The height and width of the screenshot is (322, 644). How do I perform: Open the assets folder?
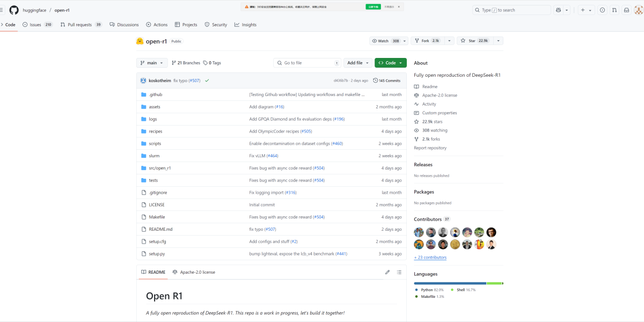point(155,107)
